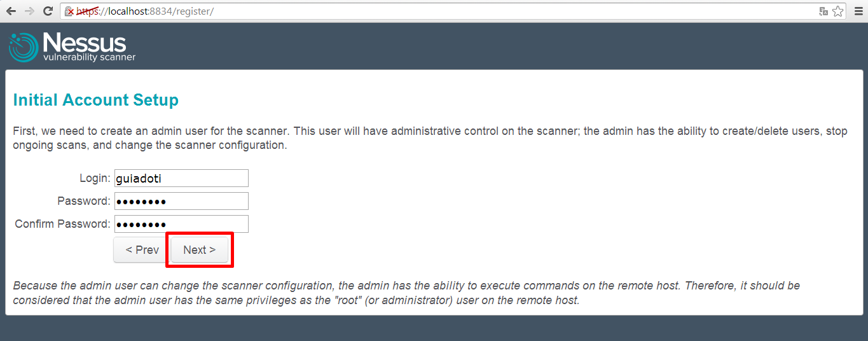This screenshot has height=341, width=868.
Task: Click the Initial Account Setup heading
Action: click(x=95, y=100)
